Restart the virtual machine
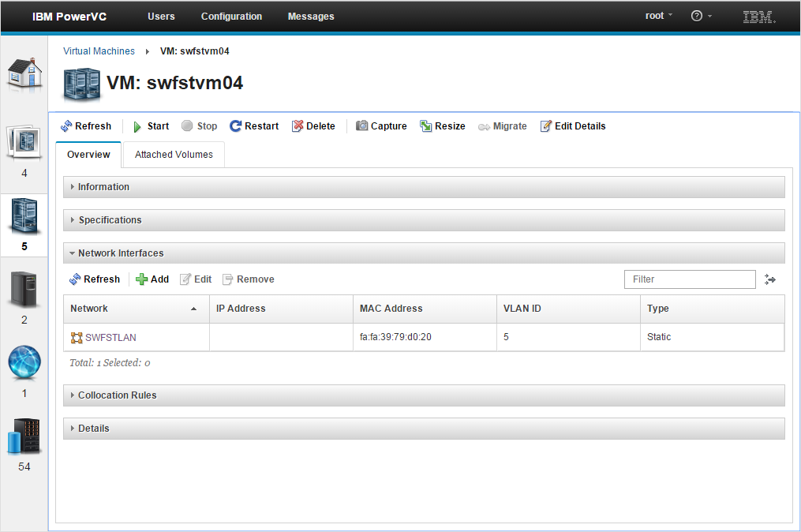The width and height of the screenshot is (801, 532). (x=254, y=126)
